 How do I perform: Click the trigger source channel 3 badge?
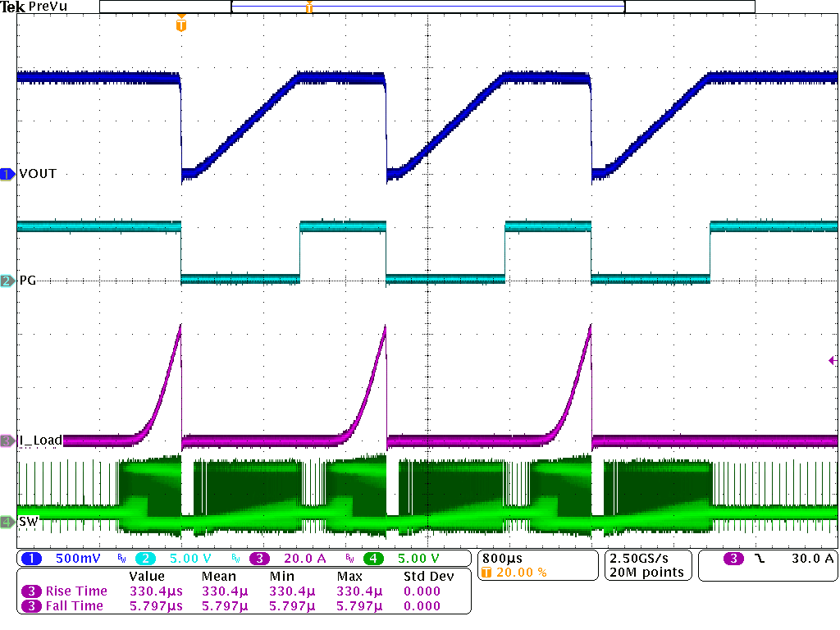733,559
